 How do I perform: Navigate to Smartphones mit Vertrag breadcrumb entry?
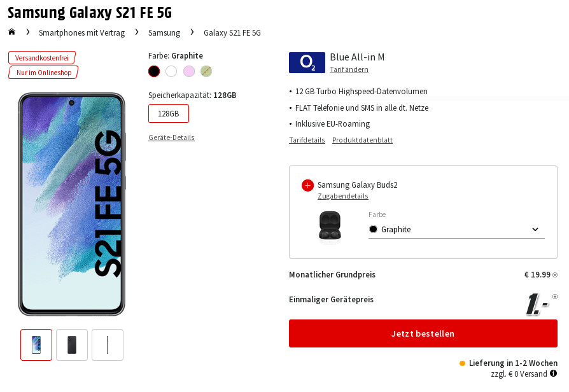[x=81, y=32]
